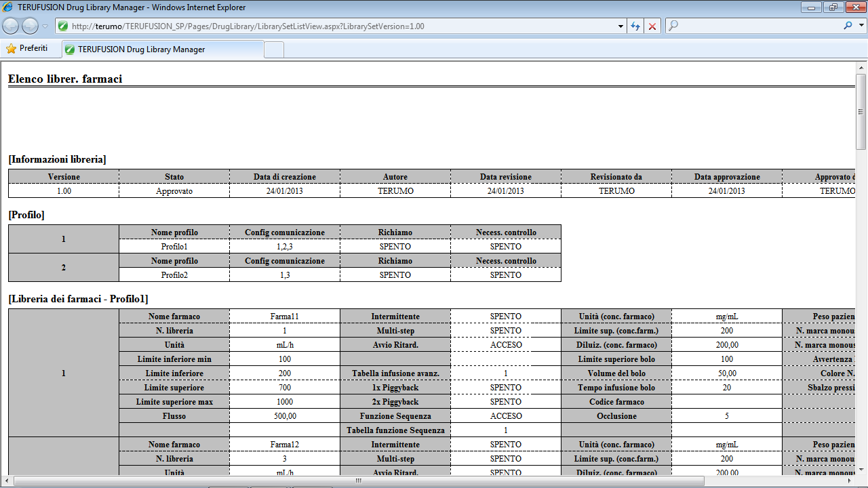Click the 'Elenco librer. farmaci' heading
This screenshot has width=868, height=488.
(65, 79)
